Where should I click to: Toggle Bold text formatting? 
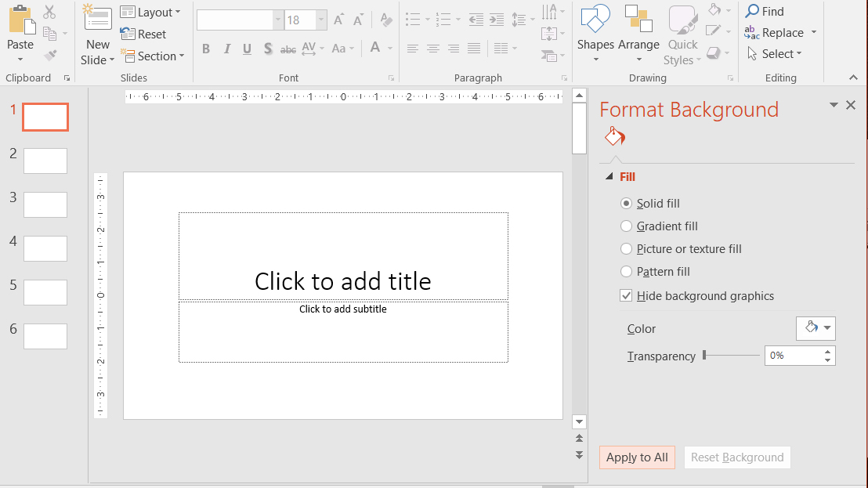[206, 49]
